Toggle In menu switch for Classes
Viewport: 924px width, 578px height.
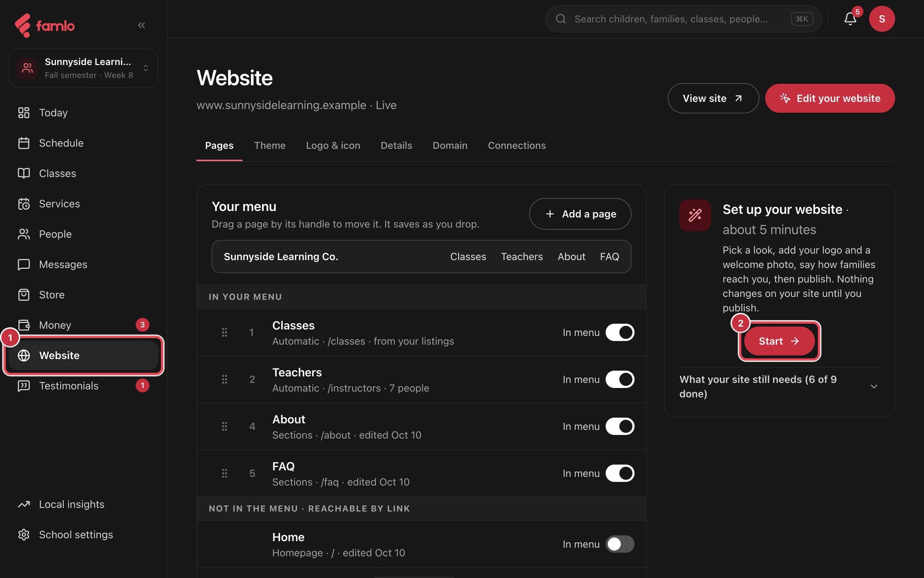tap(620, 332)
